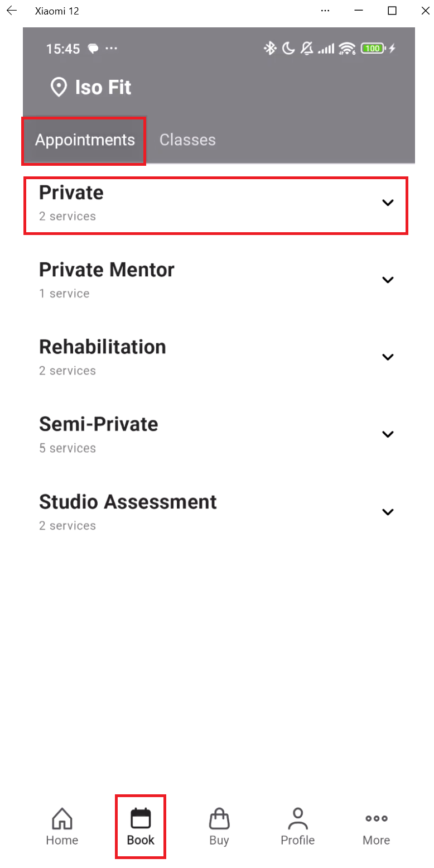
Task: Tap the More three-dots icon
Action: tap(377, 819)
